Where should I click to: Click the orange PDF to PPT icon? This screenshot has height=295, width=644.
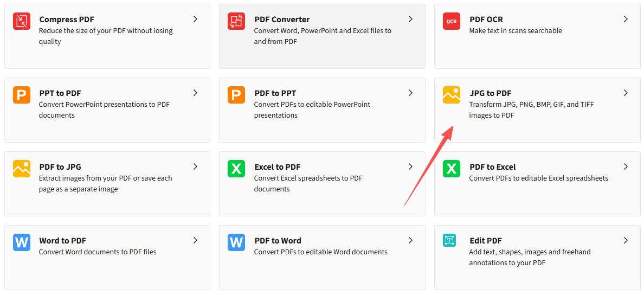click(x=236, y=95)
